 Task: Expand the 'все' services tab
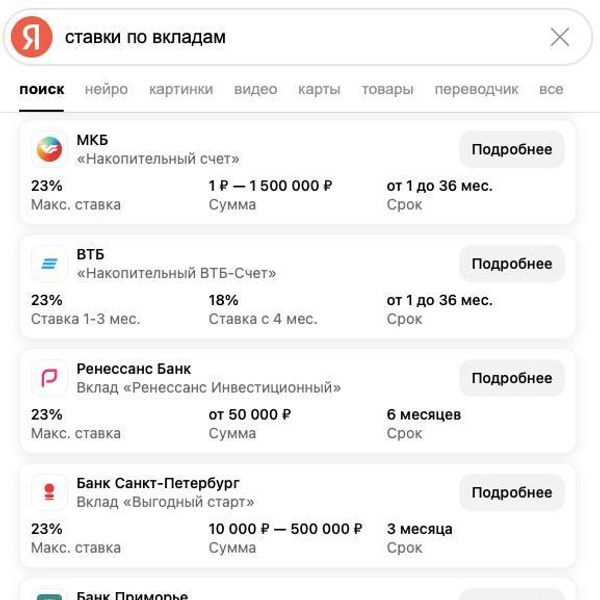pos(551,89)
